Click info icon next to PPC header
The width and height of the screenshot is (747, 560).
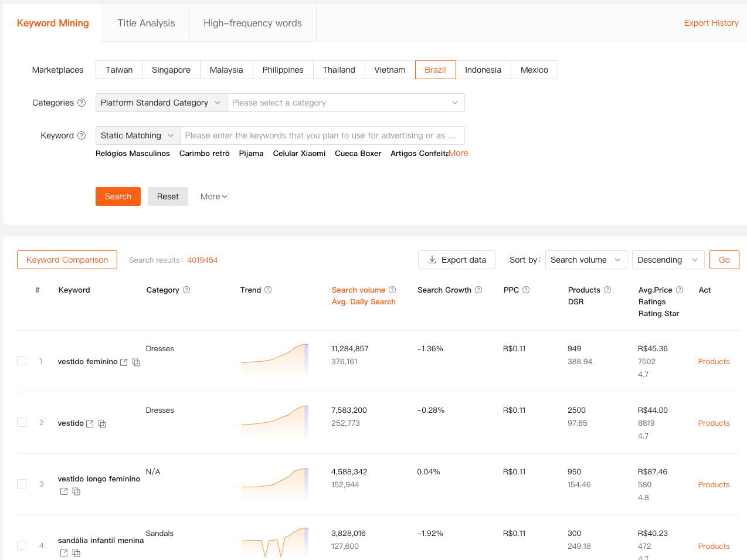[x=526, y=290]
